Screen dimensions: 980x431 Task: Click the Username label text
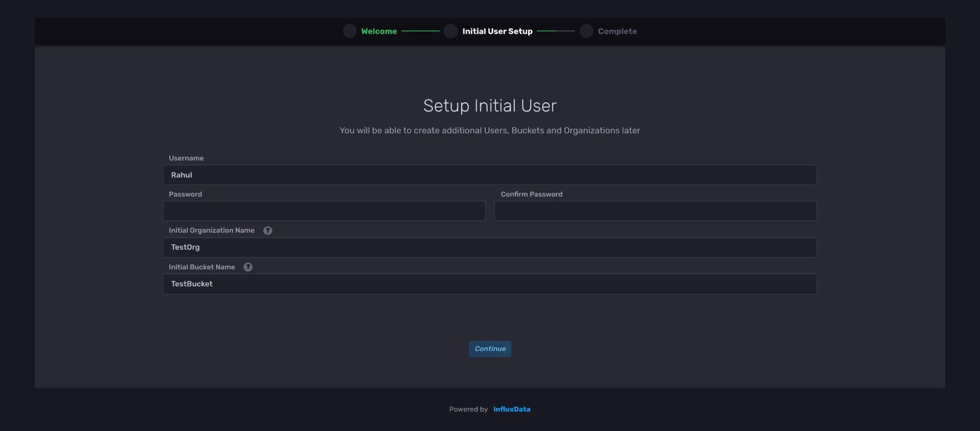pyautogui.click(x=186, y=158)
